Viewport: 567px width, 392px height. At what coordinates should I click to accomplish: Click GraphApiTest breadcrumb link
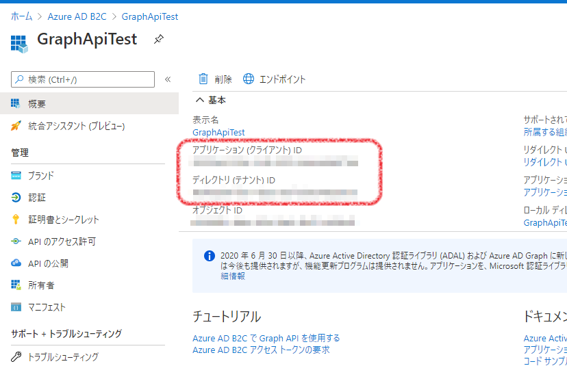[x=150, y=16]
